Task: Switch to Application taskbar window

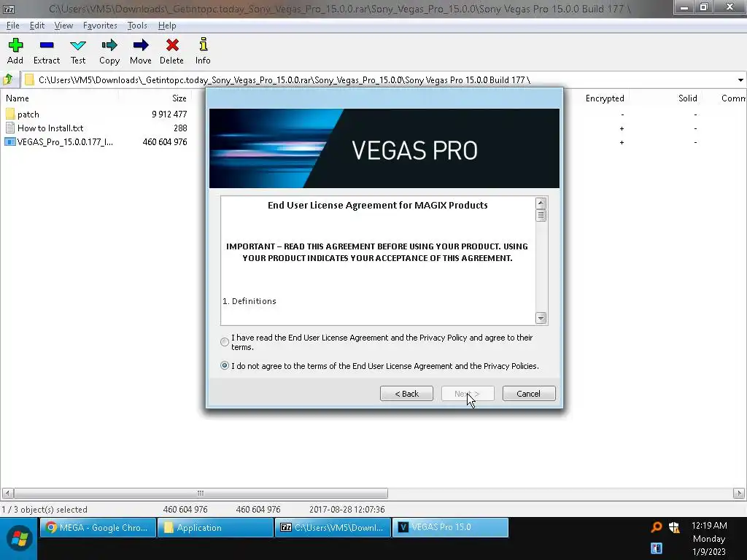Action: (x=215, y=528)
